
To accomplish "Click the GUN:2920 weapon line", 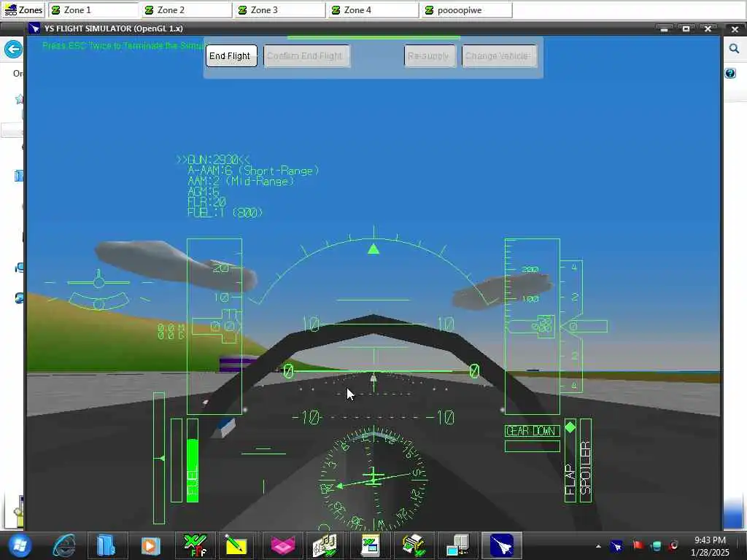I will (x=214, y=160).
